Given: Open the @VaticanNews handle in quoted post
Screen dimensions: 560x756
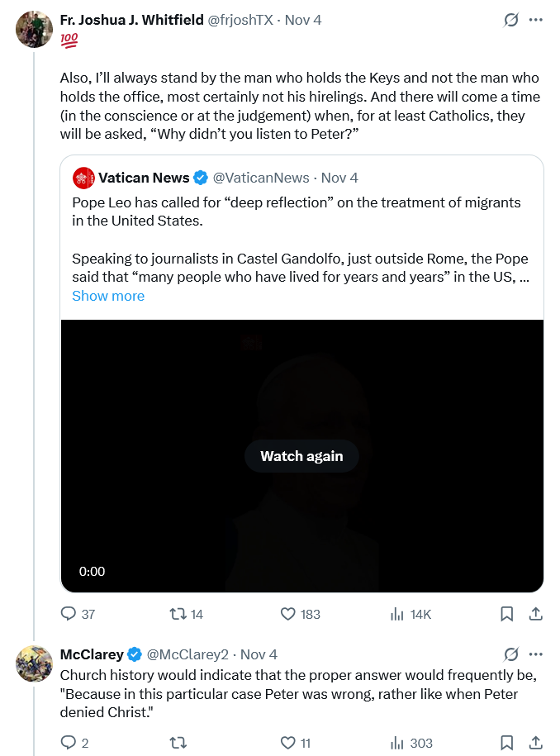Looking at the screenshot, I should [x=261, y=178].
